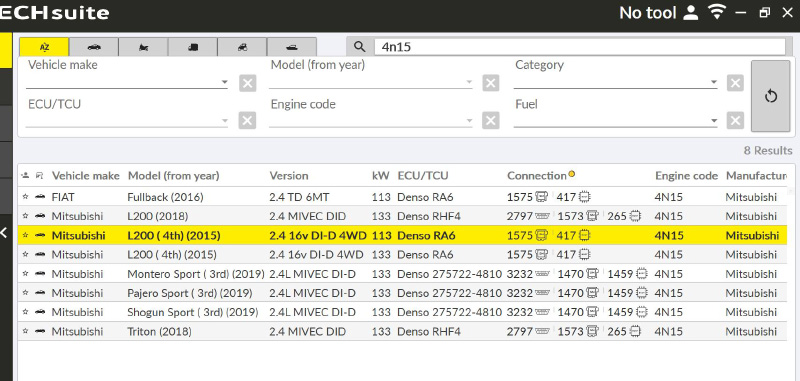This screenshot has width=800, height=381.
Task: Click the car icon in FIAT Fullback row
Action: (40, 197)
